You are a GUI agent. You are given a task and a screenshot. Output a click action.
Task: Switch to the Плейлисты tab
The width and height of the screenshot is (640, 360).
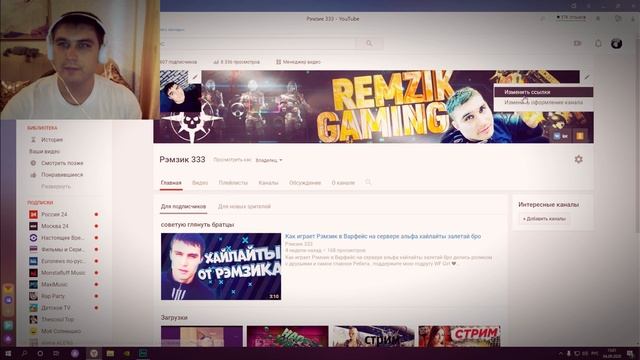pyautogui.click(x=233, y=183)
